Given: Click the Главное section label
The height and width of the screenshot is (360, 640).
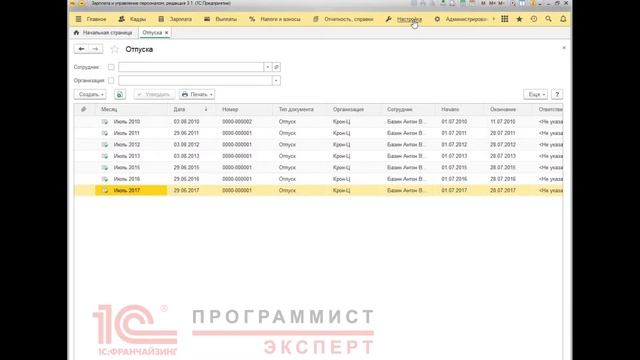Looking at the screenshot, I should point(96,19).
